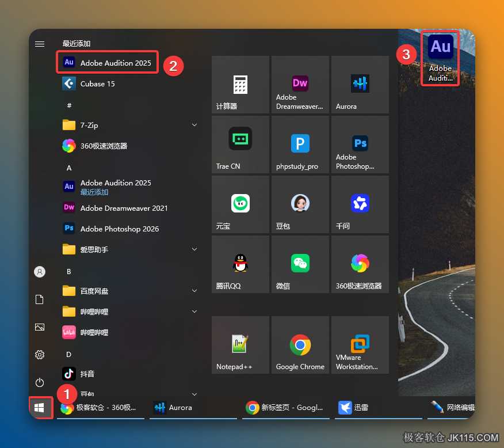Image resolution: width=504 pixels, height=448 pixels.
Task: Expand the start menu hamburger navigation
Action: [x=40, y=44]
